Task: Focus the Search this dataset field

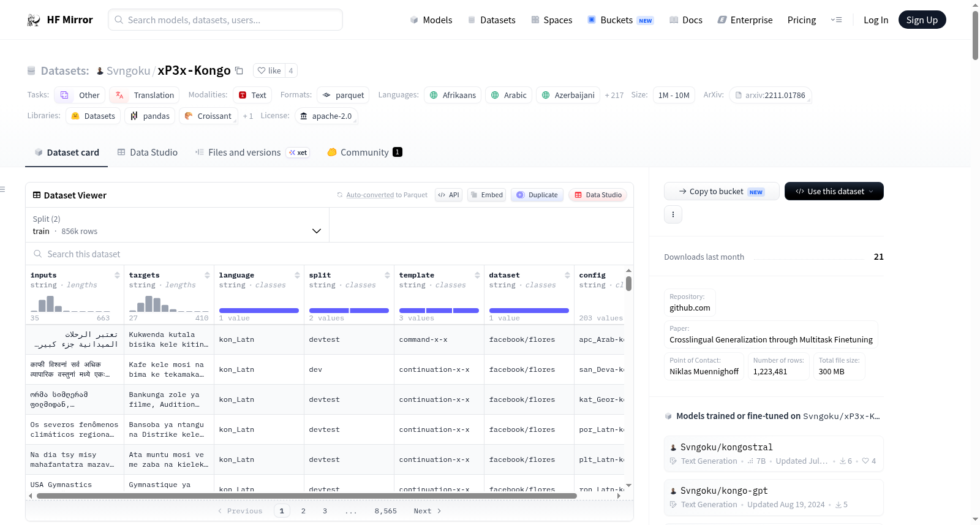Action: 330,254
